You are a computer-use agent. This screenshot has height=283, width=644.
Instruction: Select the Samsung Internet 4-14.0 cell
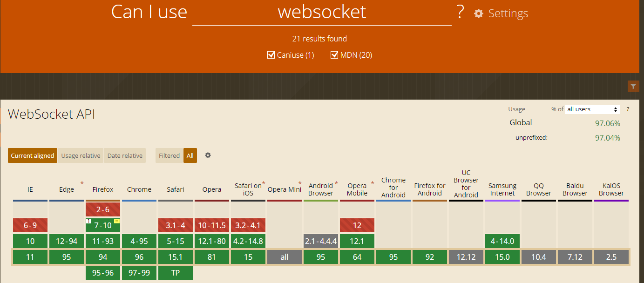(x=502, y=241)
